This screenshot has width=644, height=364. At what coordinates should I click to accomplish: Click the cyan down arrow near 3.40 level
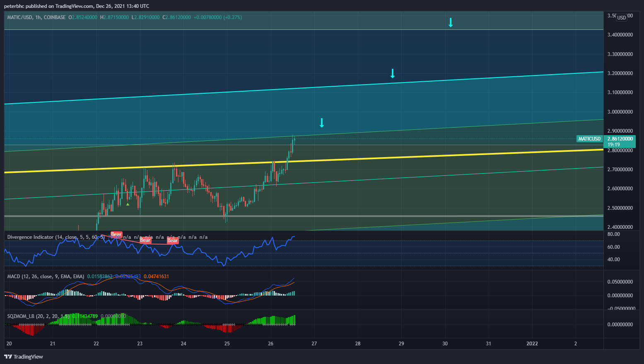(451, 22)
